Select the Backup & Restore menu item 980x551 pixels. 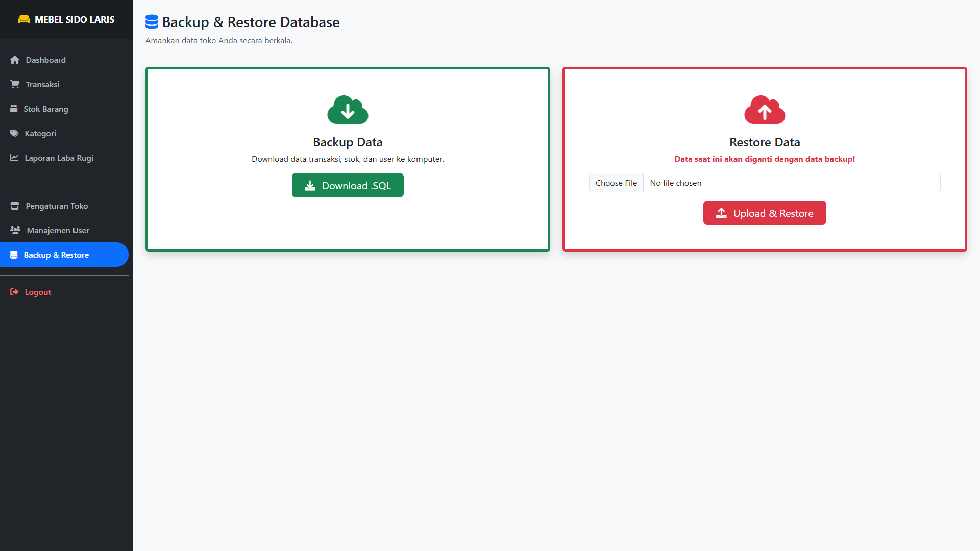[56, 255]
